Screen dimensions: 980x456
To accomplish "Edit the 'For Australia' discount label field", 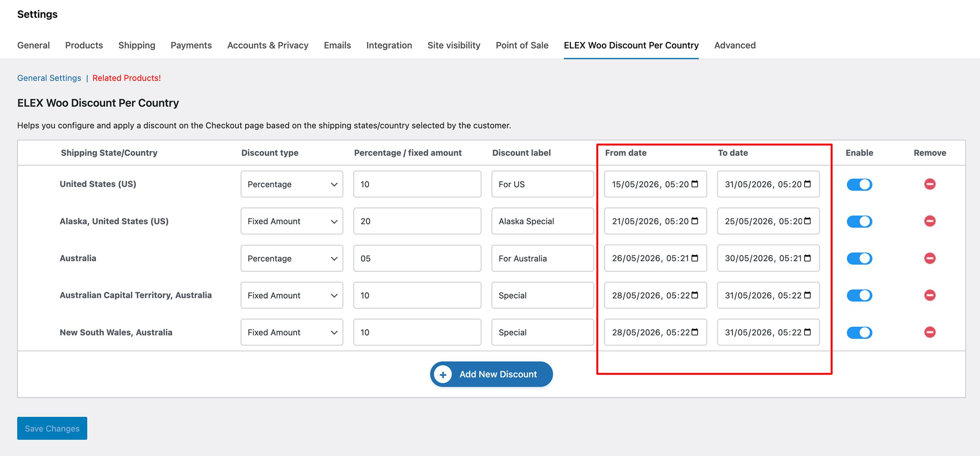I will (x=542, y=258).
